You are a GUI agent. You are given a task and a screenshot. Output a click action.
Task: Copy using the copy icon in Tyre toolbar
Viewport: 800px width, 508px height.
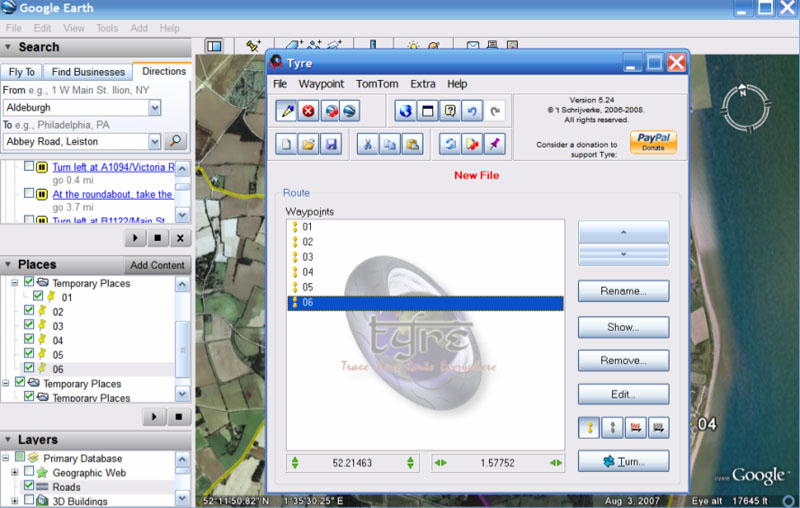(390, 144)
